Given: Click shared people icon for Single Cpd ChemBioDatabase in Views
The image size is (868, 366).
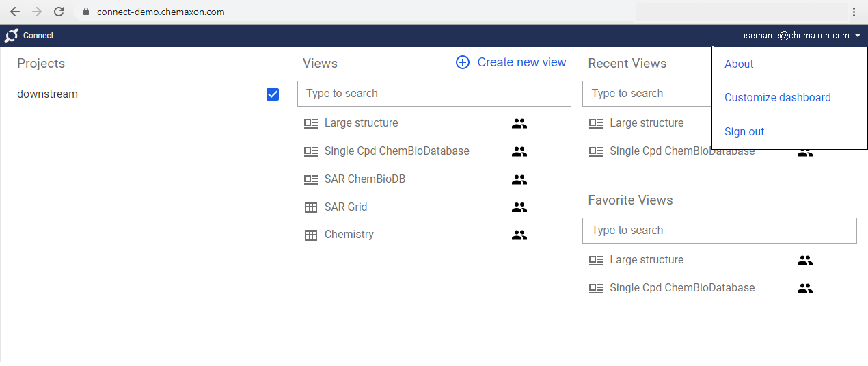Looking at the screenshot, I should point(519,152).
